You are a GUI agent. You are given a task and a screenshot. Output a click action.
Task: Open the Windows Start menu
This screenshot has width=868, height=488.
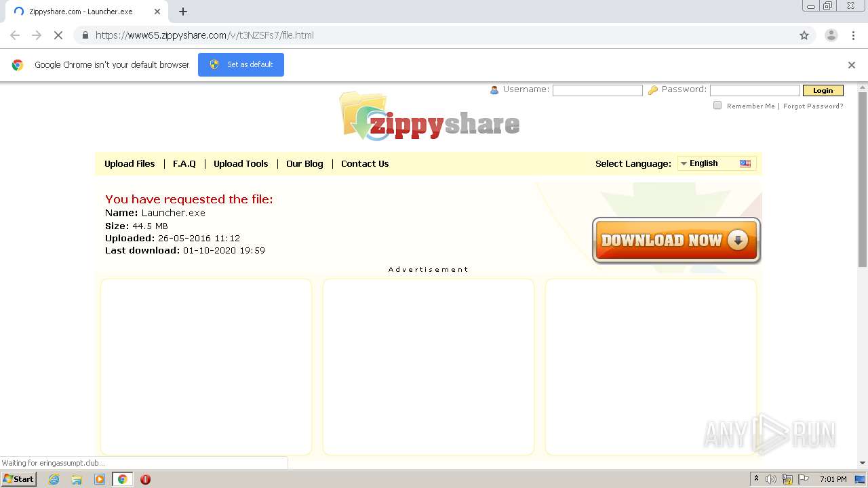[x=19, y=479]
